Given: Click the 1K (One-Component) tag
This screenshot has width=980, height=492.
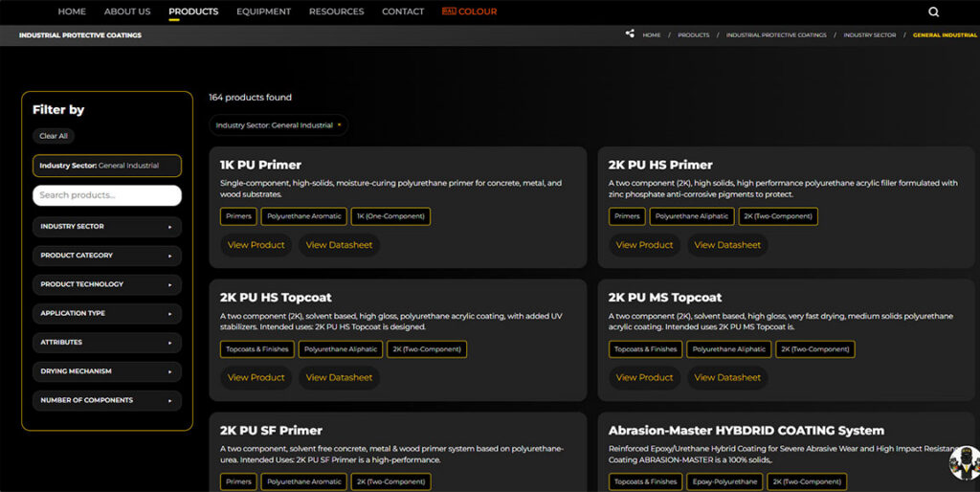Looking at the screenshot, I should 390,216.
